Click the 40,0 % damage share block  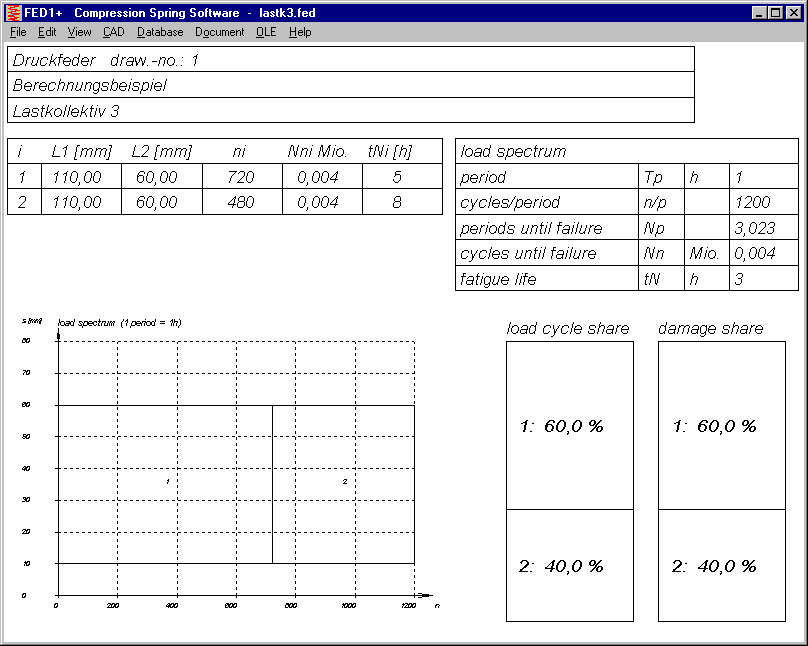[x=721, y=566]
